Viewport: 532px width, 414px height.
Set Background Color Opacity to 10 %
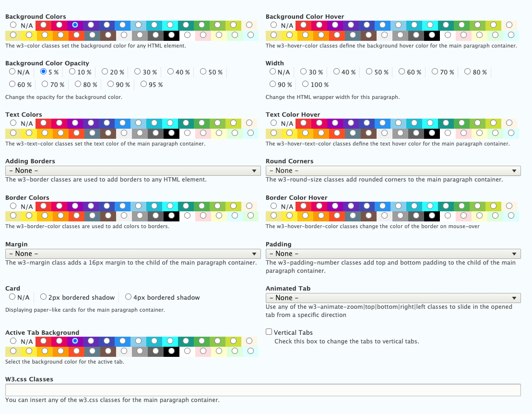[x=72, y=71]
